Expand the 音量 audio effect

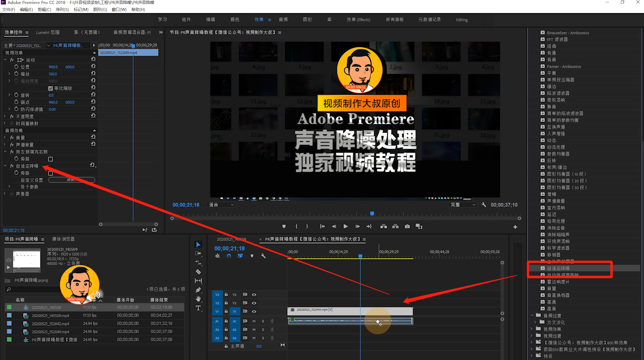5,137
